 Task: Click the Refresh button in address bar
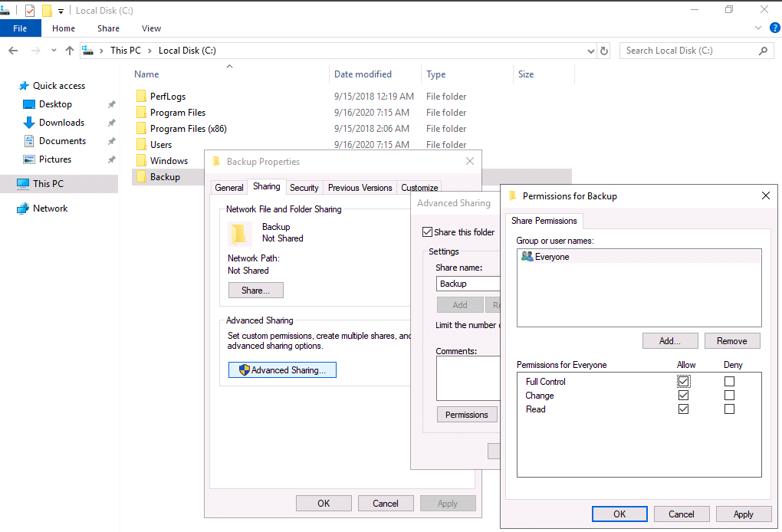tap(604, 51)
